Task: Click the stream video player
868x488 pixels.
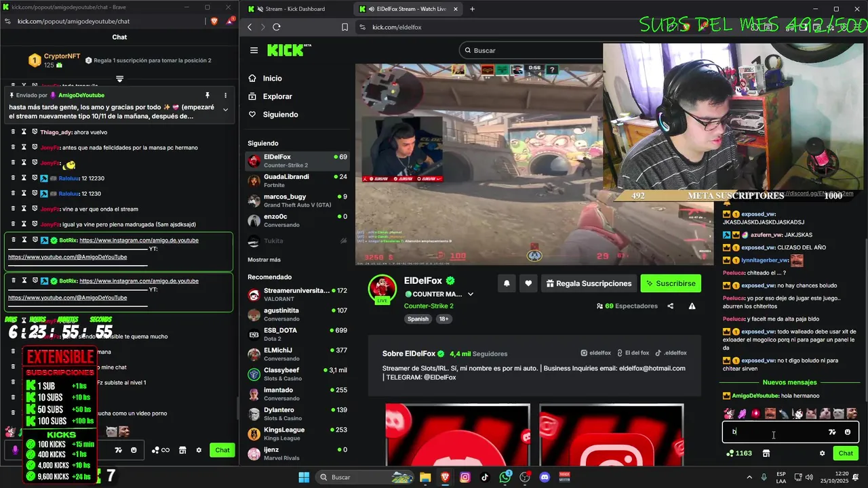Action: pos(536,164)
